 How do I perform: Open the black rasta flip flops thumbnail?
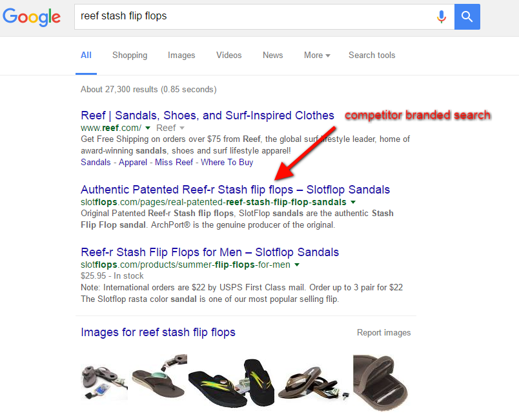pos(231,383)
